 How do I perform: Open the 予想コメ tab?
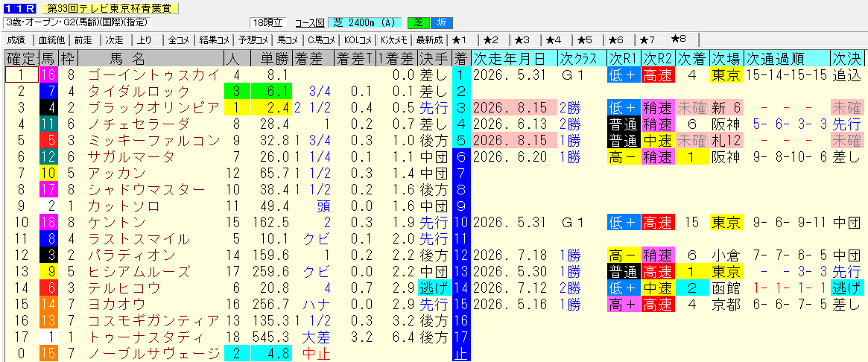253,40
